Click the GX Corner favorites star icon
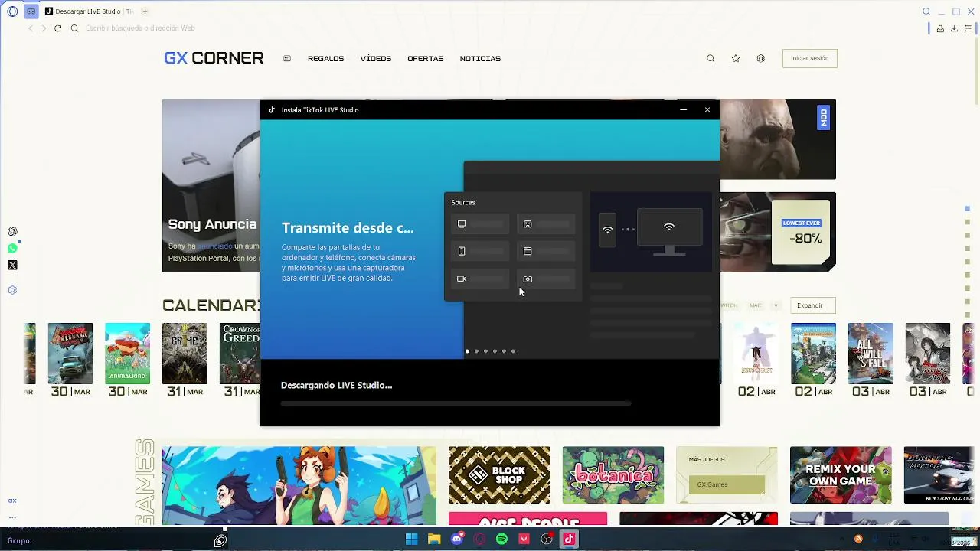 [x=736, y=58]
